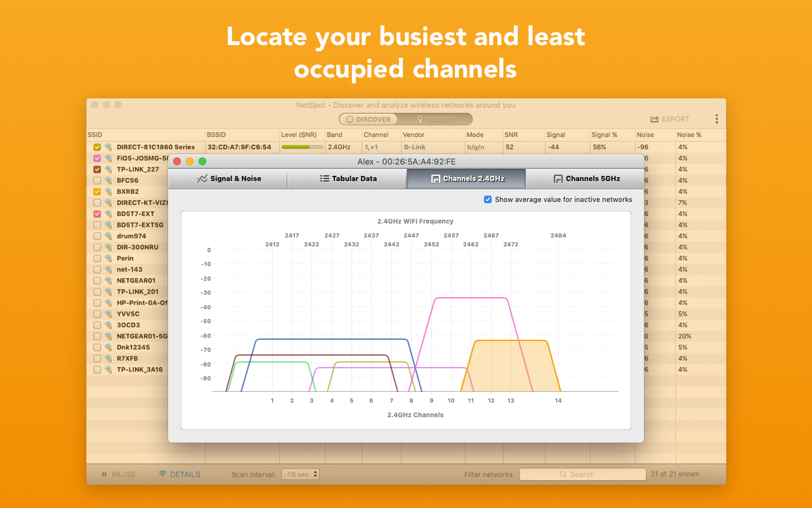
Task: Uncheck the FiOS-JOSMG-5G network checkbox
Action: (x=97, y=158)
